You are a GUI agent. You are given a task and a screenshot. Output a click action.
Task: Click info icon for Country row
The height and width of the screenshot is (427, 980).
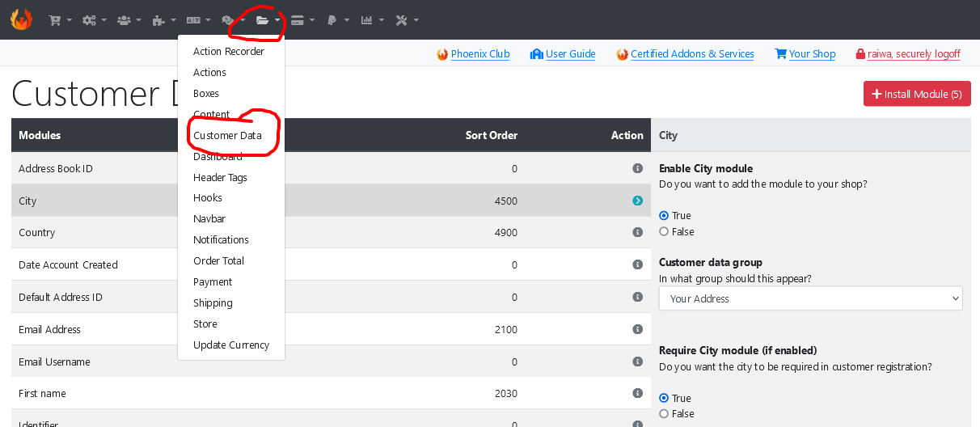click(637, 232)
